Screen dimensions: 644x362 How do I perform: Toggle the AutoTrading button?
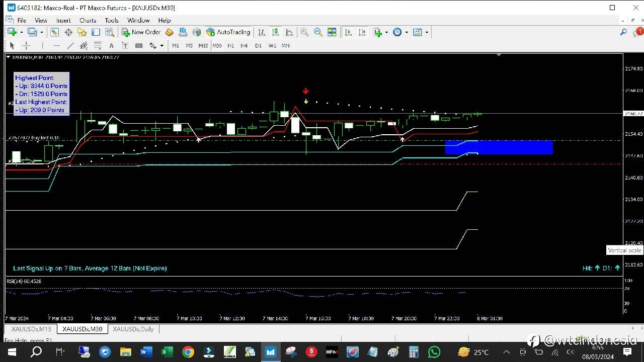pyautogui.click(x=228, y=32)
